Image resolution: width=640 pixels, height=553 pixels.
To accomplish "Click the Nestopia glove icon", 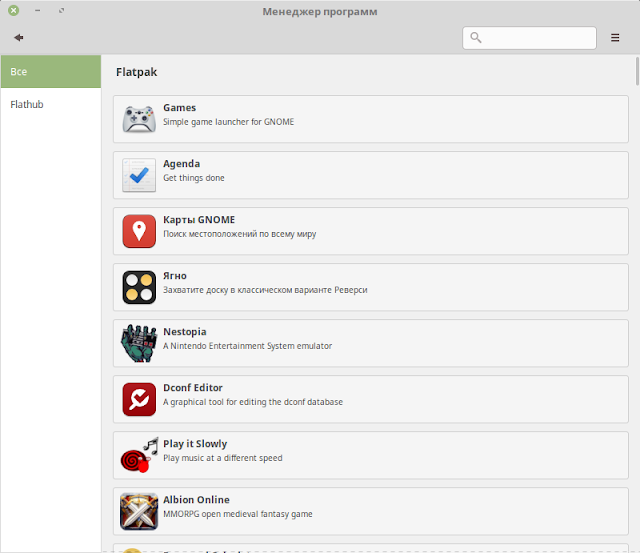I will tap(139, 343).
